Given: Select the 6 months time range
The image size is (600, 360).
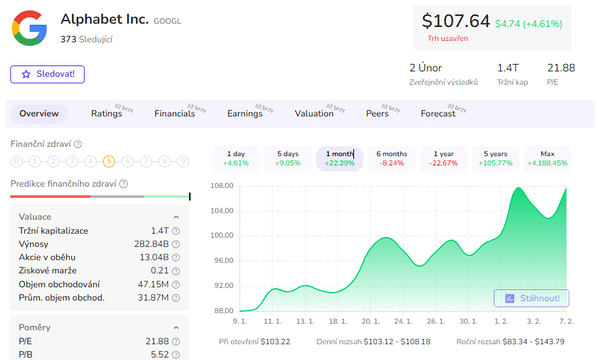Looking at the screenshot, I should [x=391, y=158].
